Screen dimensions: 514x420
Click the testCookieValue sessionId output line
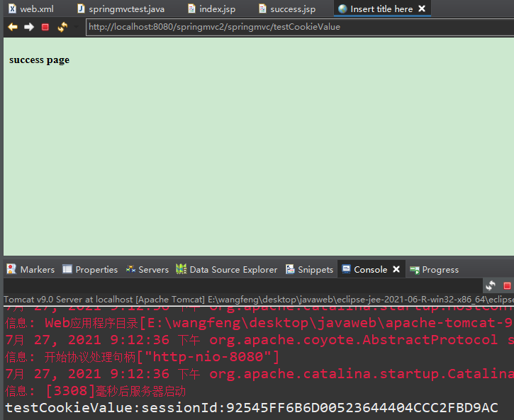(252, 407)
